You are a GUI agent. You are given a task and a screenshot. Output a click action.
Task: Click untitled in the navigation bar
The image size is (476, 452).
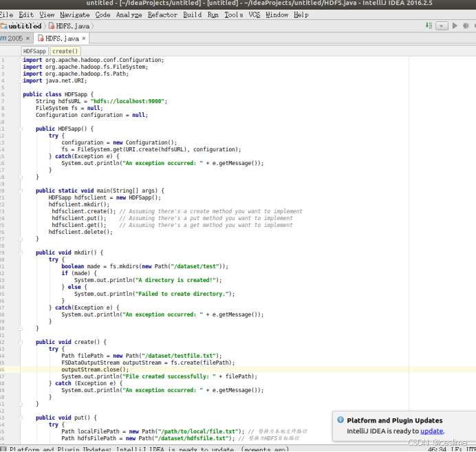25,26
